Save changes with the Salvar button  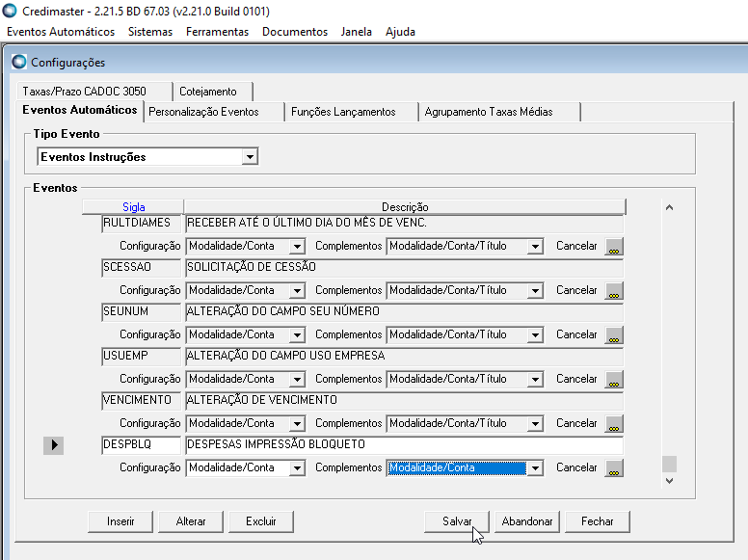pyautogui.click(x=457, y=521)
